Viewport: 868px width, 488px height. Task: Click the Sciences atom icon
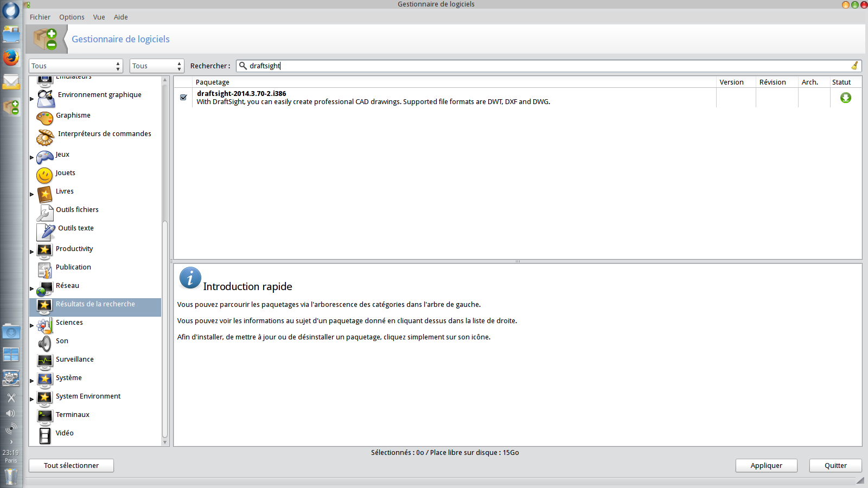44,325
